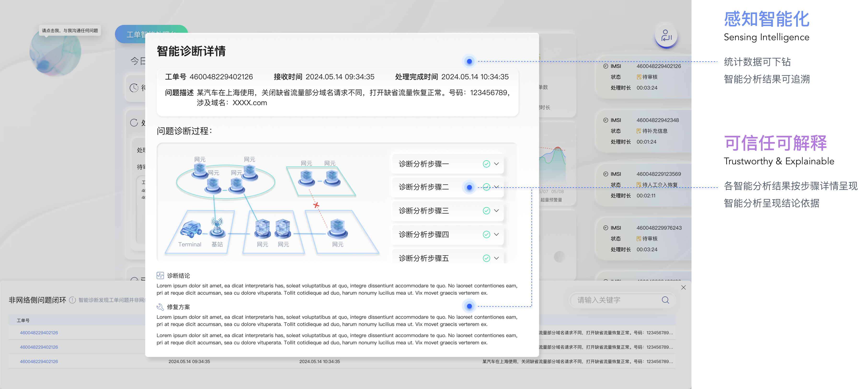The width and height of the screenshot is (868, 389).
Task: Select the 诊断分析步骤二 label
Action: [423, 187]
